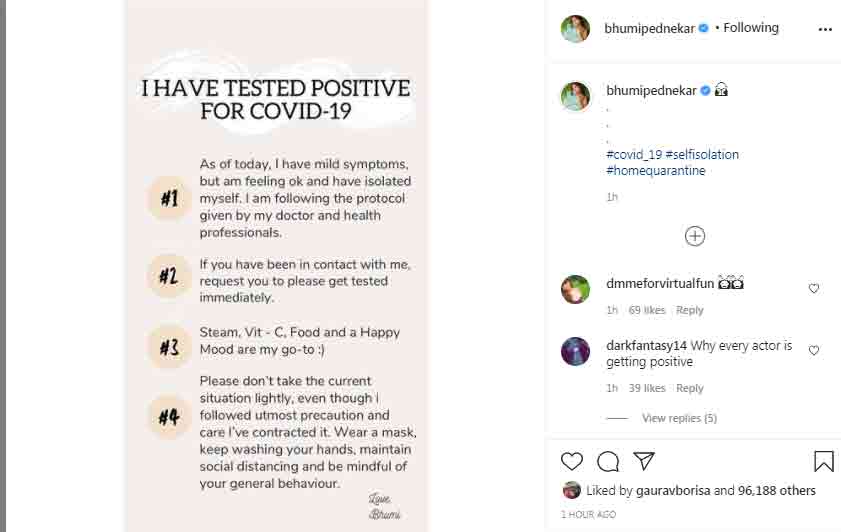Like the post with heart icon
Screen dimensions: 841x532
(572, 461)
